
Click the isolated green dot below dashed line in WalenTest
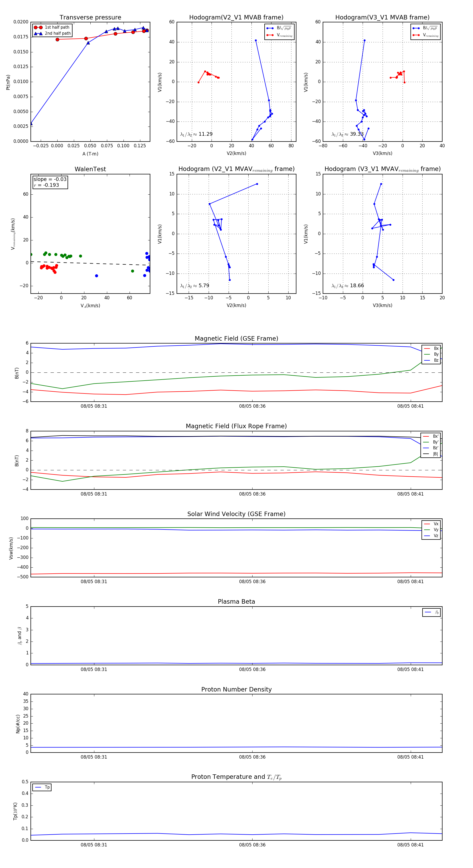tap(132, 271)
